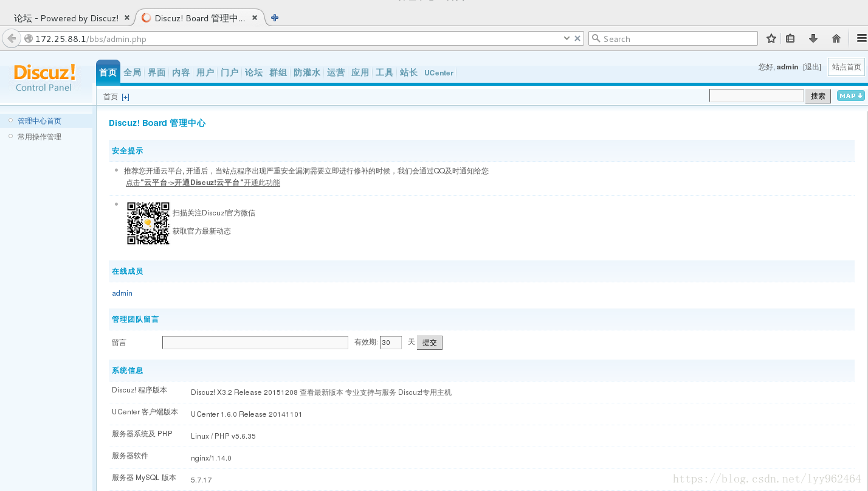Click the 退出 logout link
The image size is (868, 491).
(x=812, y=67)
